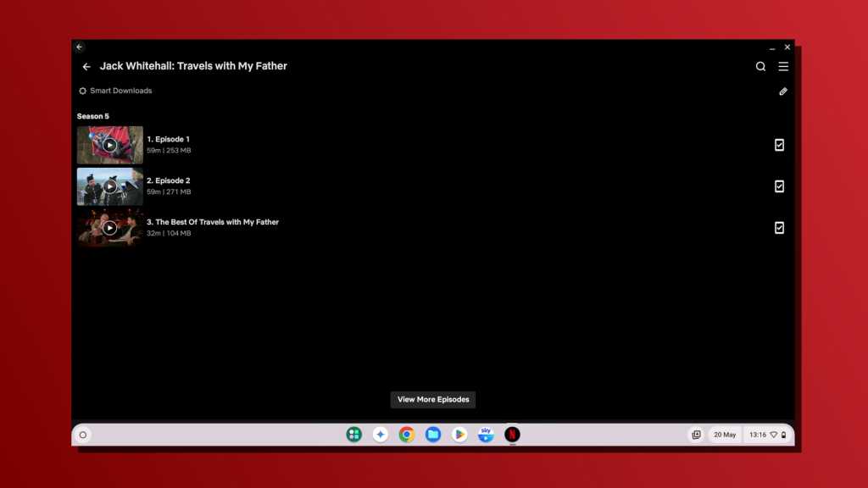
Task: Open the Sky app in shelf
Action: pyautogui.click(x=486, y=435)
